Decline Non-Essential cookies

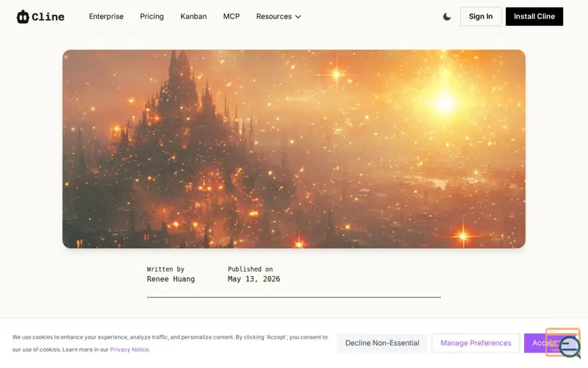(x=382, y=343)
